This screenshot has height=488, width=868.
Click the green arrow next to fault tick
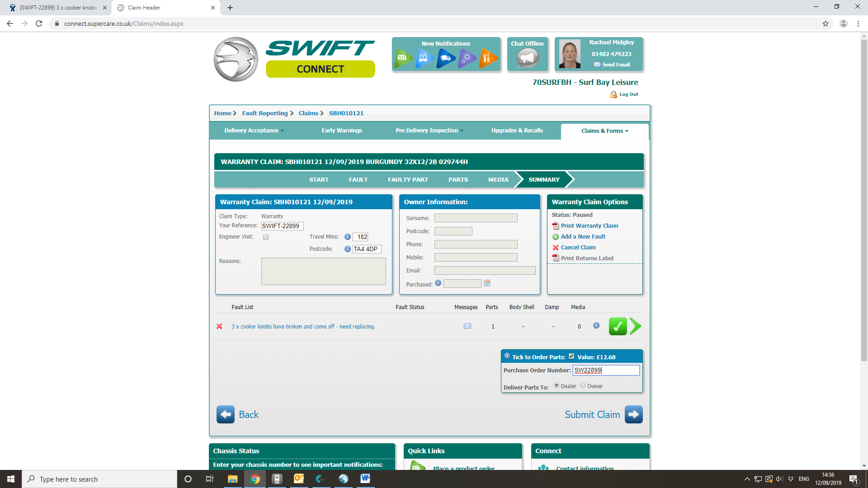[635, 326]
